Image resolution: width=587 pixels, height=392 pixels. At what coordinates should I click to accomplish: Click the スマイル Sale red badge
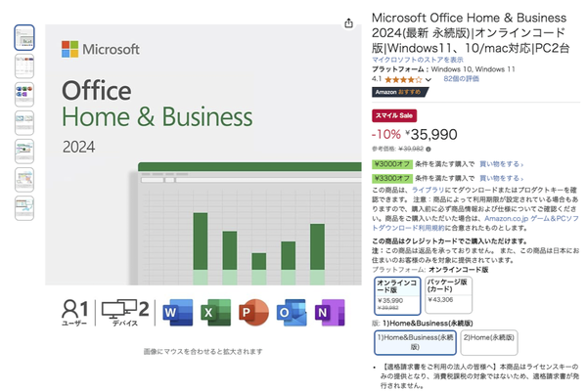395,115
